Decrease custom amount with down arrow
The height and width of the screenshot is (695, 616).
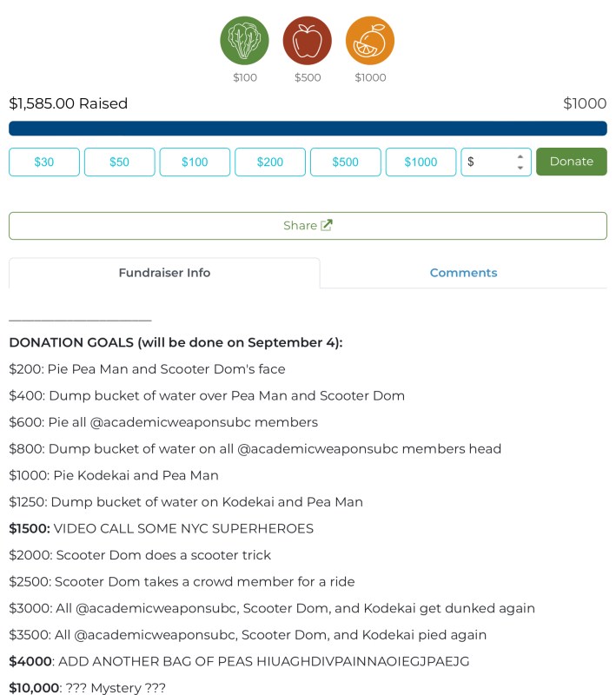520,168
